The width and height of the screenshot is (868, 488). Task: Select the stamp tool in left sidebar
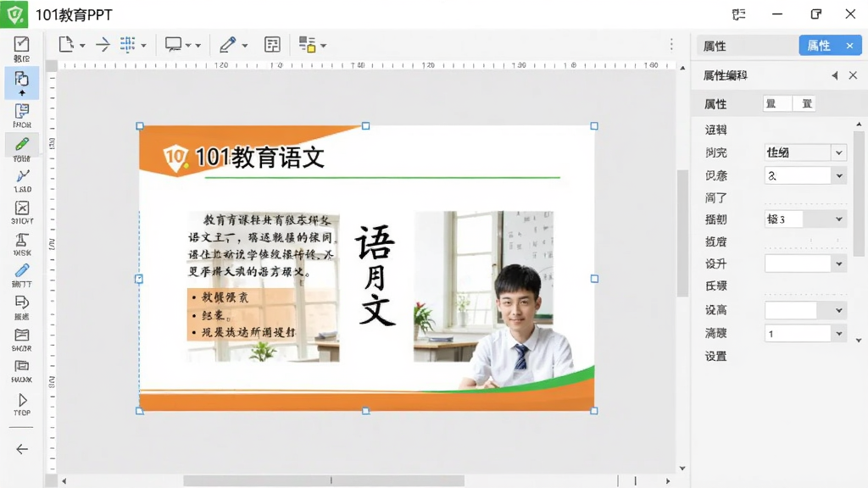(x=21, y=240)
